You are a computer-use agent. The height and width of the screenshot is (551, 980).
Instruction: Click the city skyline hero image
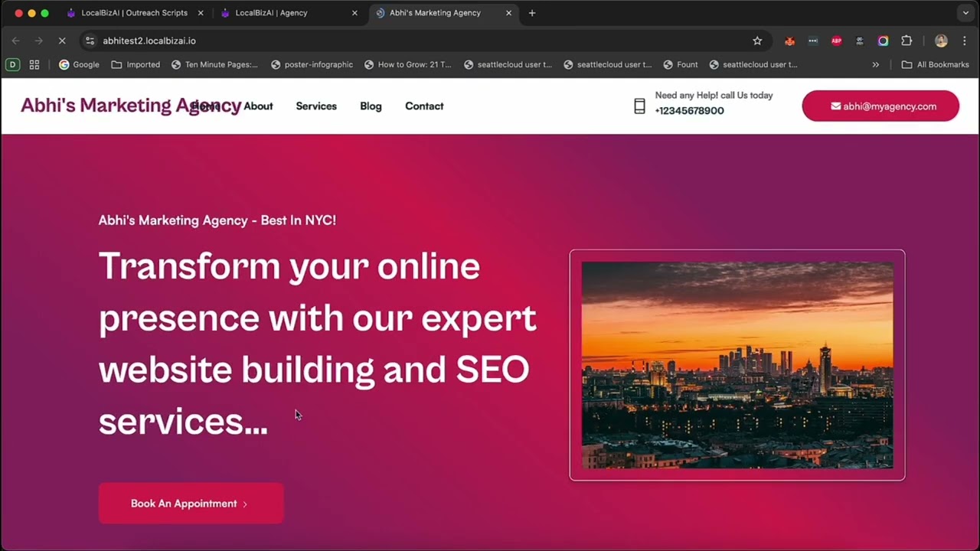pyautogui.click(x=737, y=365)
